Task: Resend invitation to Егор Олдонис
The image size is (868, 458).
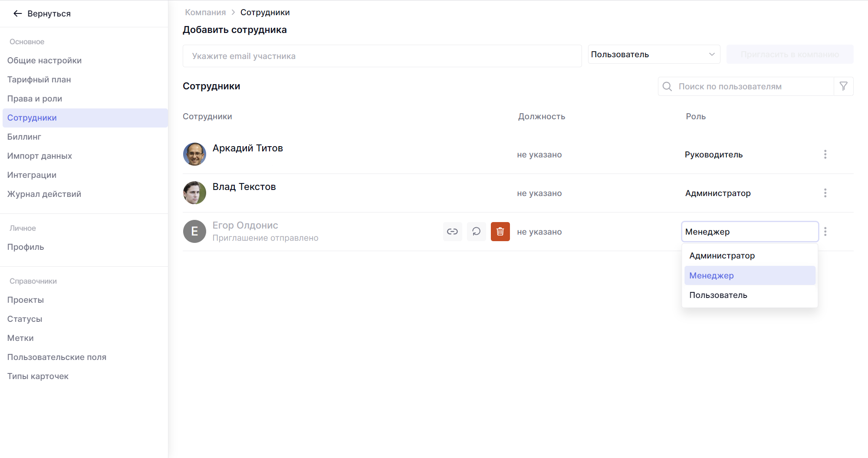Action: (476, 232)
